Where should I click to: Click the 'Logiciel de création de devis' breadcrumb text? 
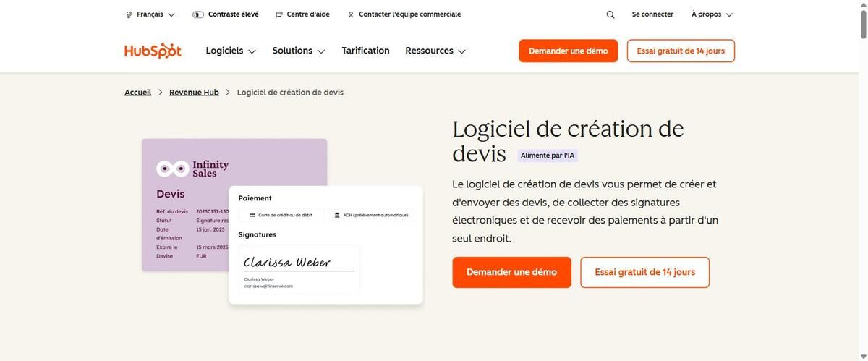[290, 93]
